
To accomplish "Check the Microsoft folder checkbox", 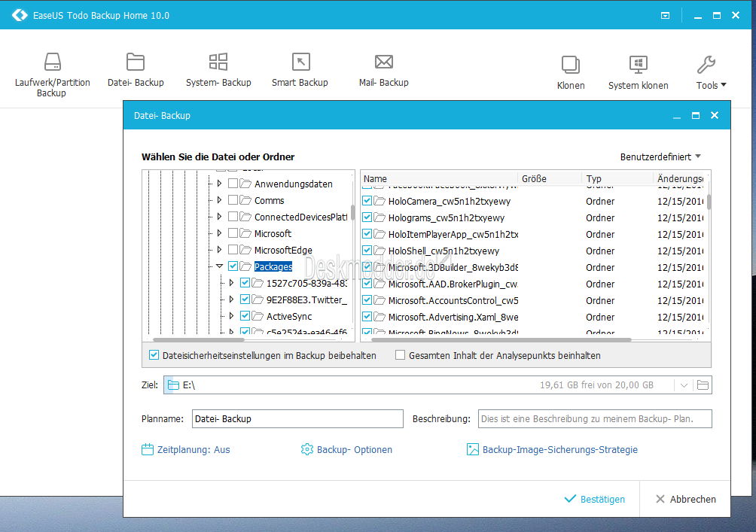I will coord(233,233).
